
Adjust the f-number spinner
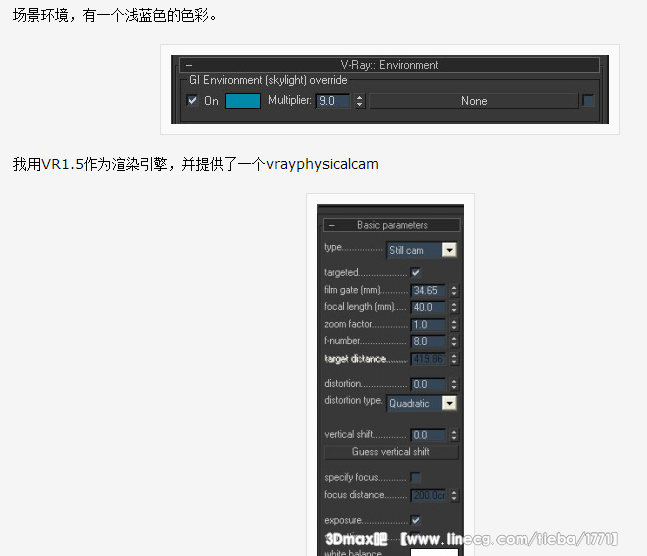[x=454, y=341]
